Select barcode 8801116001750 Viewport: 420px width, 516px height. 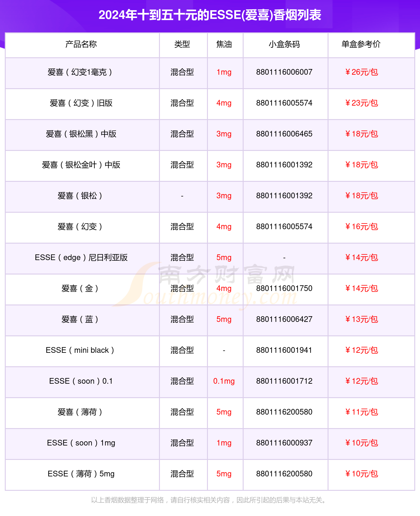coord(284,289)
